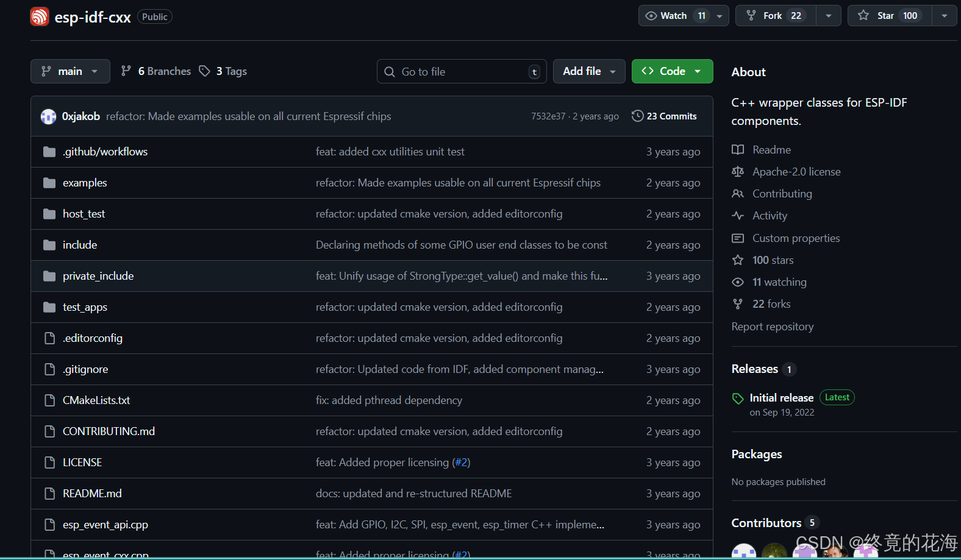
Task: Open the Watch options dropdown arrow
Action: coord(720,16)
